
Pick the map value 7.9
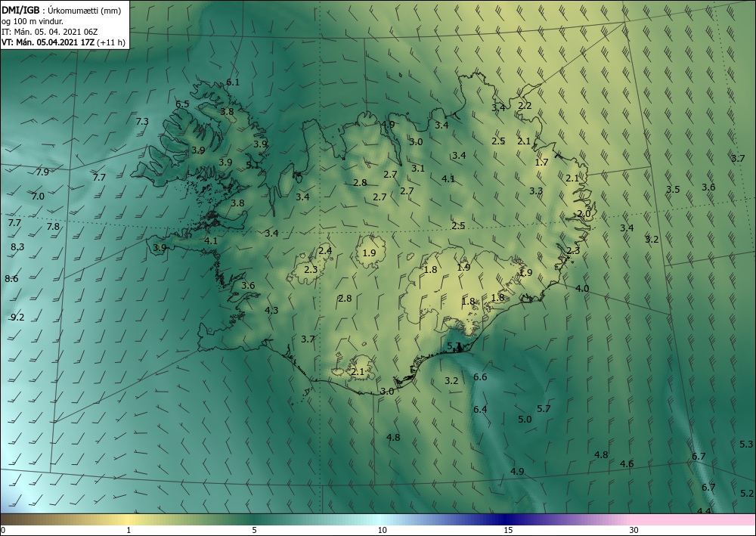42,172
